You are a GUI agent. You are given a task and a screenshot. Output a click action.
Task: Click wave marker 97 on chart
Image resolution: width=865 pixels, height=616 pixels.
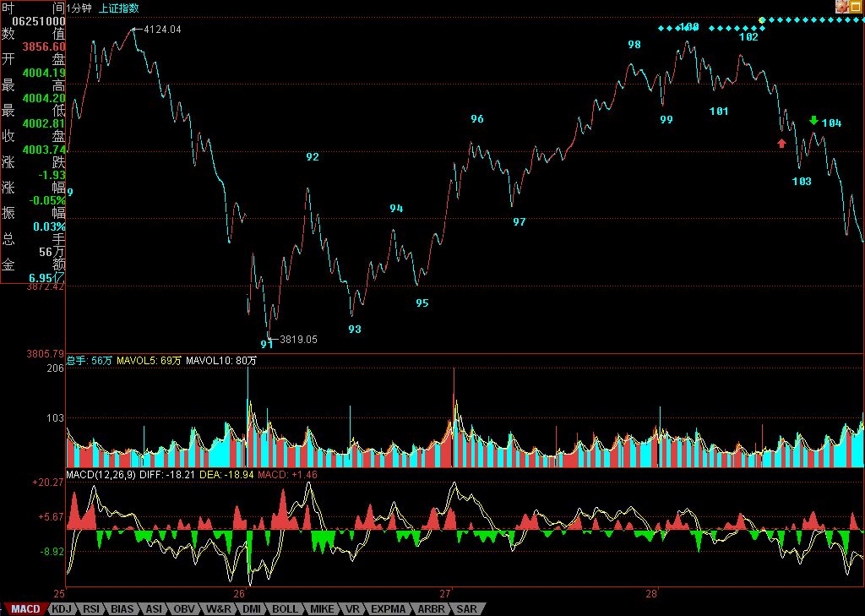(520, 222)
